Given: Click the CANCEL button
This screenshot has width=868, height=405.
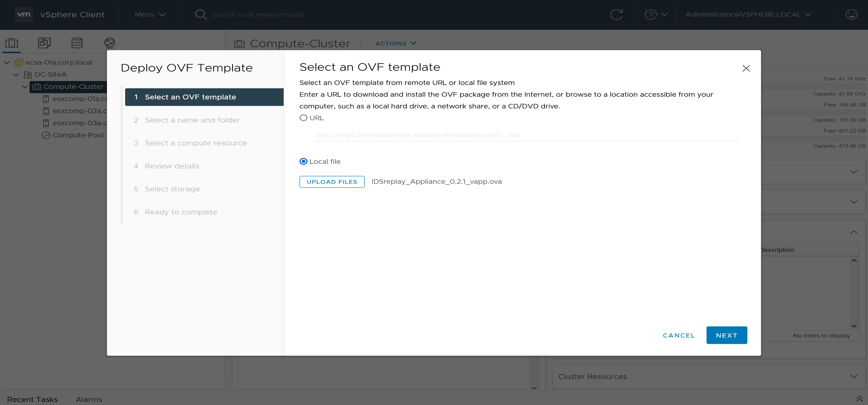Looking at the screenshot, I should coord(679,335).
